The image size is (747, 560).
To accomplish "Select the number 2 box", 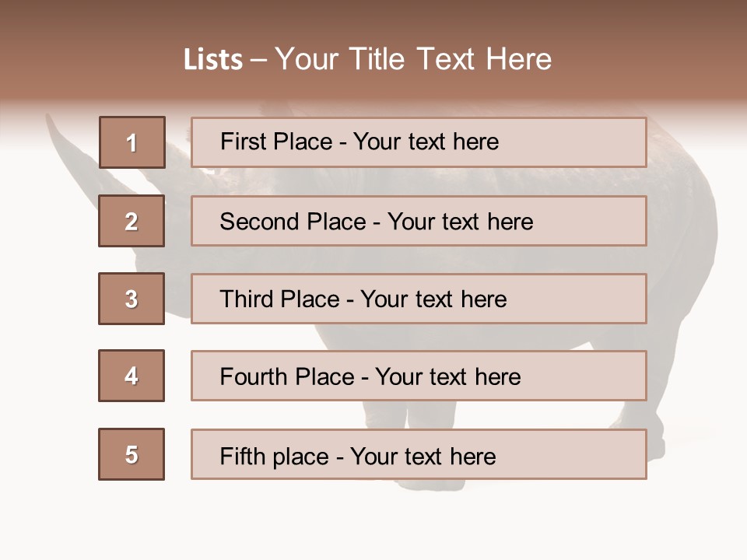I will pos(132,221).
